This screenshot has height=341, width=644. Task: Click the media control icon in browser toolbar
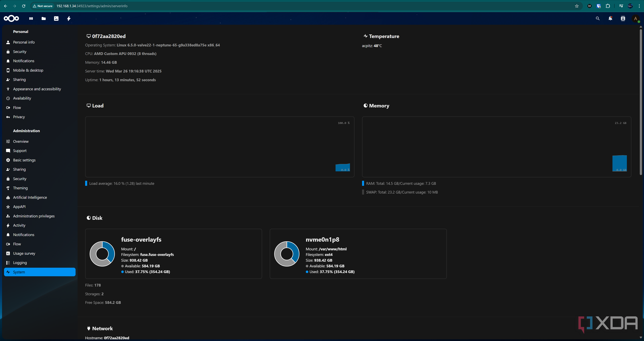click(621, 6)
